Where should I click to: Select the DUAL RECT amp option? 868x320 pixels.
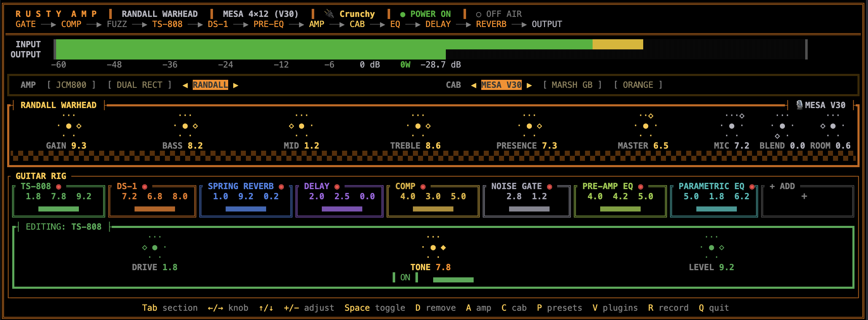(140, 85)
